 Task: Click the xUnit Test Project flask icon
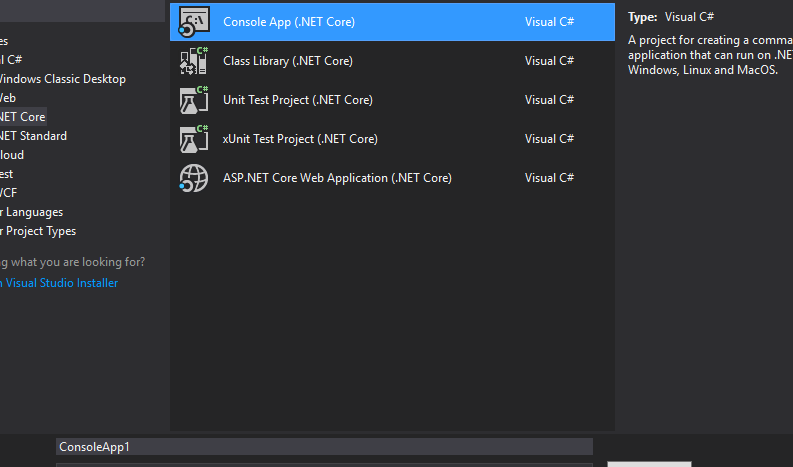[194, 139]
